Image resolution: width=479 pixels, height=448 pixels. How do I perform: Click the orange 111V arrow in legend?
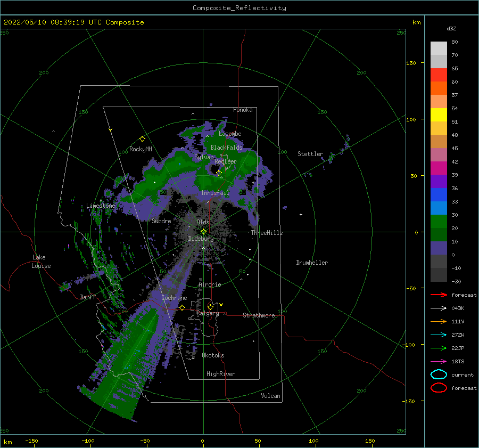[x=439, y=321]
